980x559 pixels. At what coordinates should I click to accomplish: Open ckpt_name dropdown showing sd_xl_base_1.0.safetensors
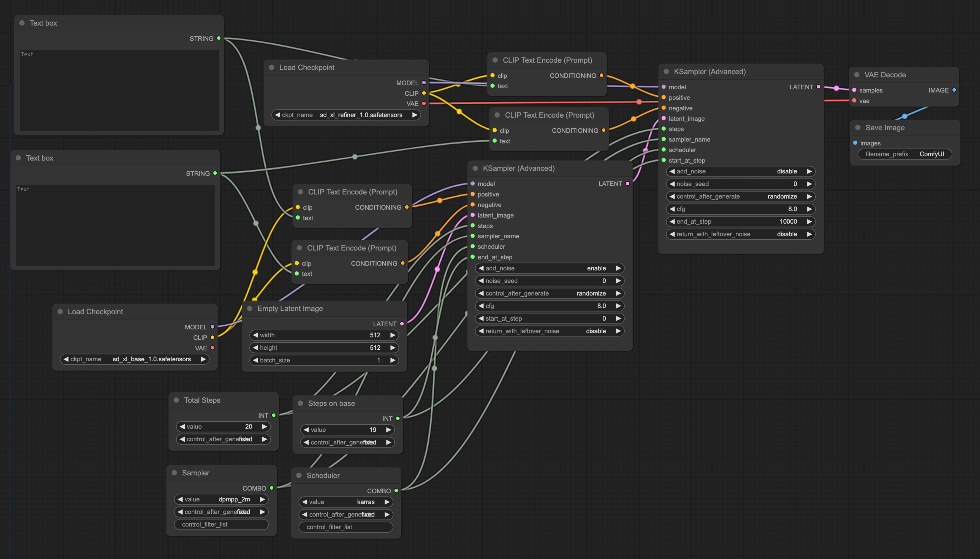point(135,359)
